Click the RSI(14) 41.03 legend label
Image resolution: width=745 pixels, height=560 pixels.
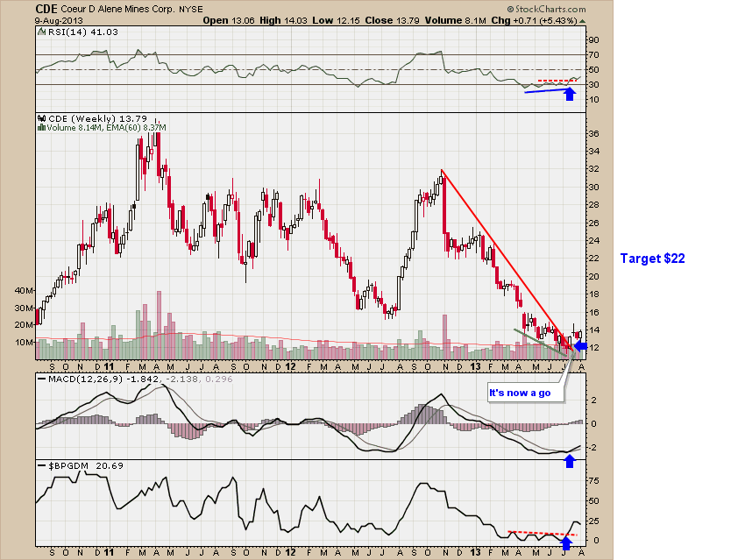[83, 32]
